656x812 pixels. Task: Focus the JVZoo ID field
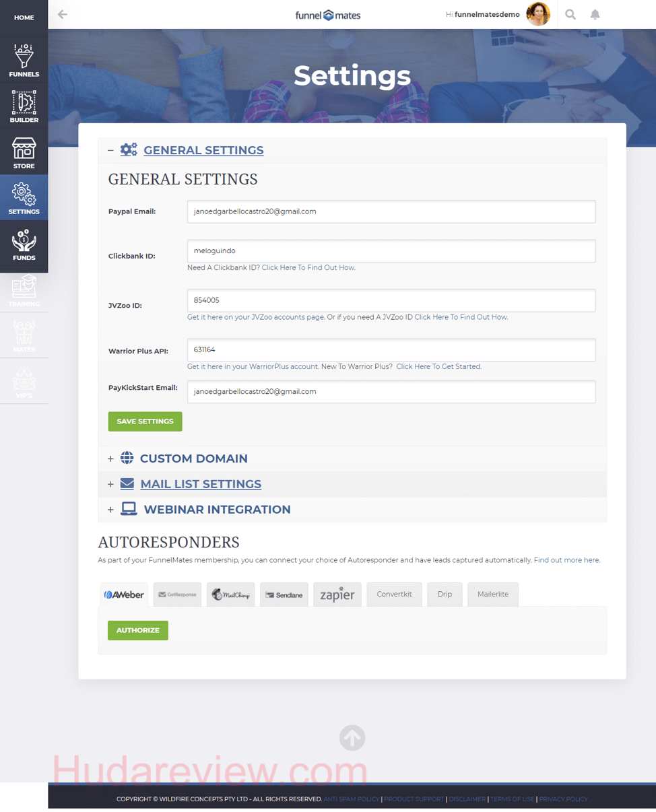391,300
